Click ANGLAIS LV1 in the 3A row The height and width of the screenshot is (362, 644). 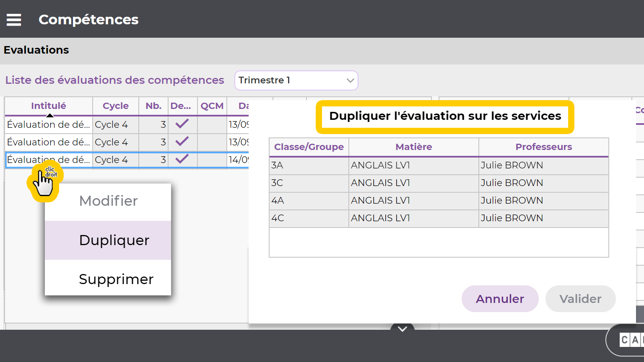point(380,165)
